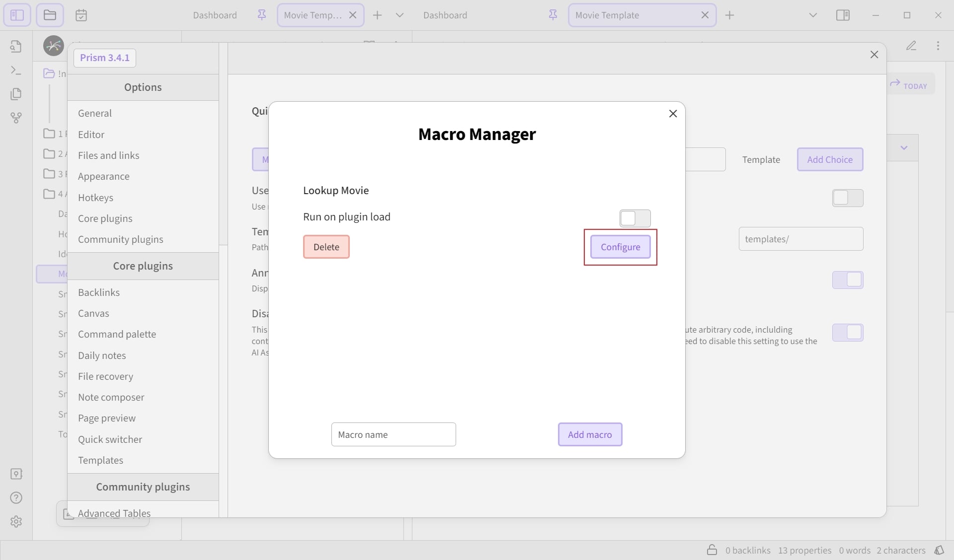
Task: Add a new tab in the left pane
Action: coord(377,15)
